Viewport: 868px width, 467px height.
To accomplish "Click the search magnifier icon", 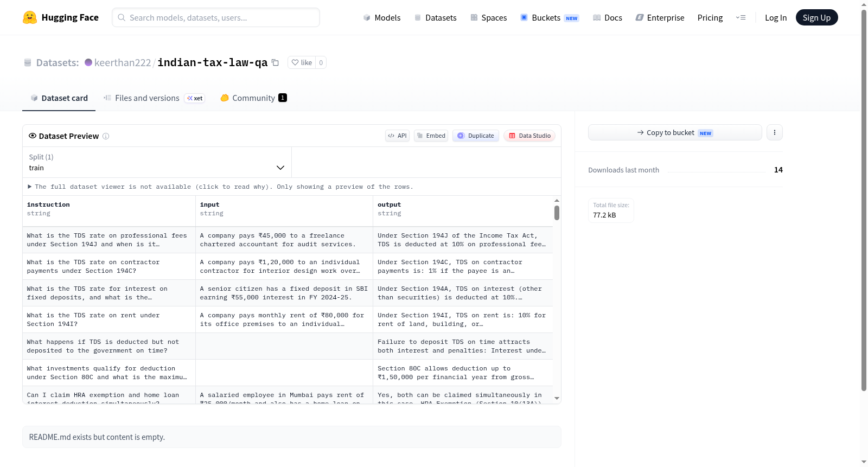I will click(122, 17).
